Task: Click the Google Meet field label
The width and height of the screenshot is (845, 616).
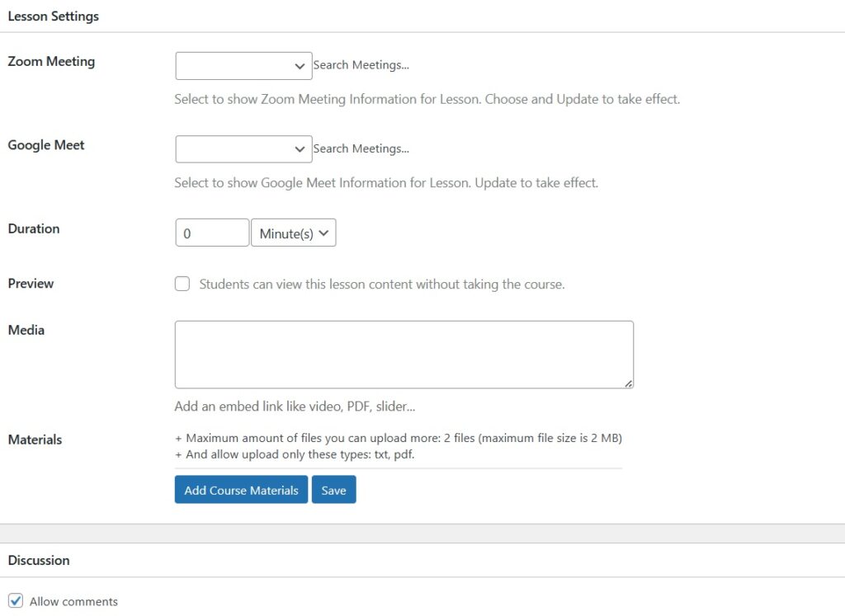Action: point(46,145)
